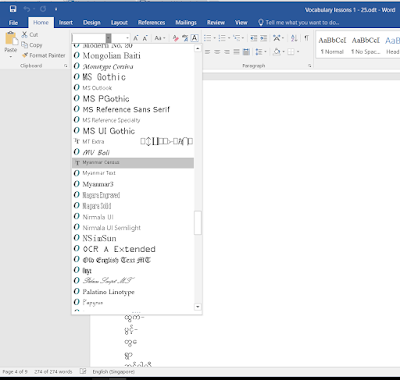Apply the Normal style
Screen dimensions: 400x380
point(332,45)
